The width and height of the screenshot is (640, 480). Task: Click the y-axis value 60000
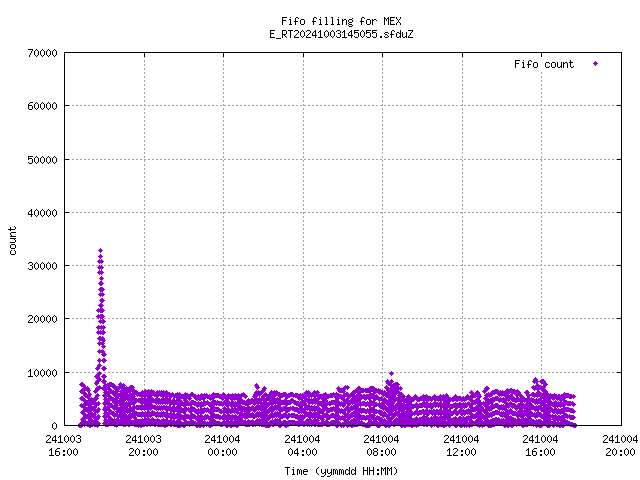pos(42,106)
